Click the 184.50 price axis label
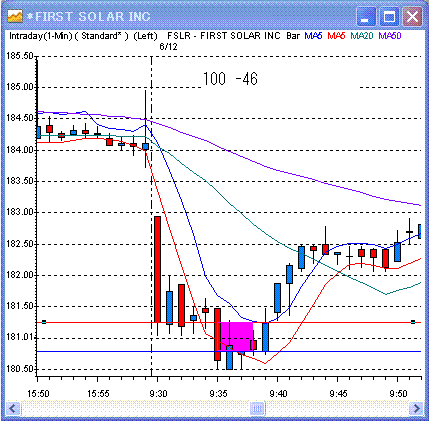Image resolution: width=429 pixels, height=421 pixels. (x=20, y=118)
